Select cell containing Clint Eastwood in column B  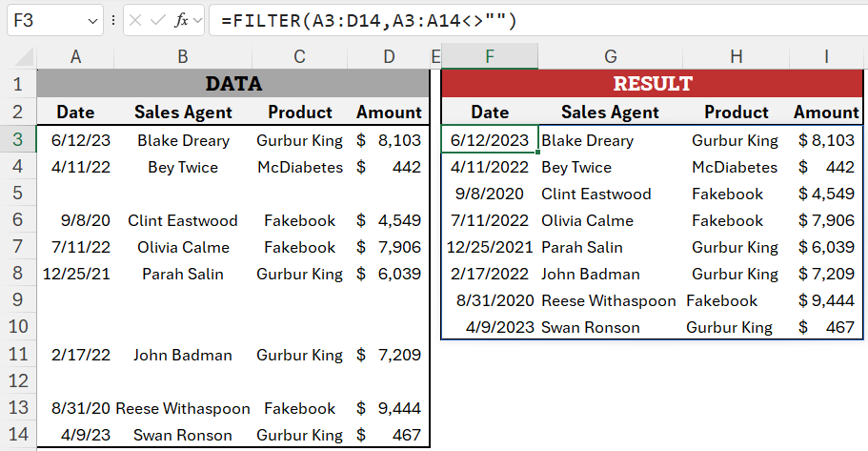point(183,220)
